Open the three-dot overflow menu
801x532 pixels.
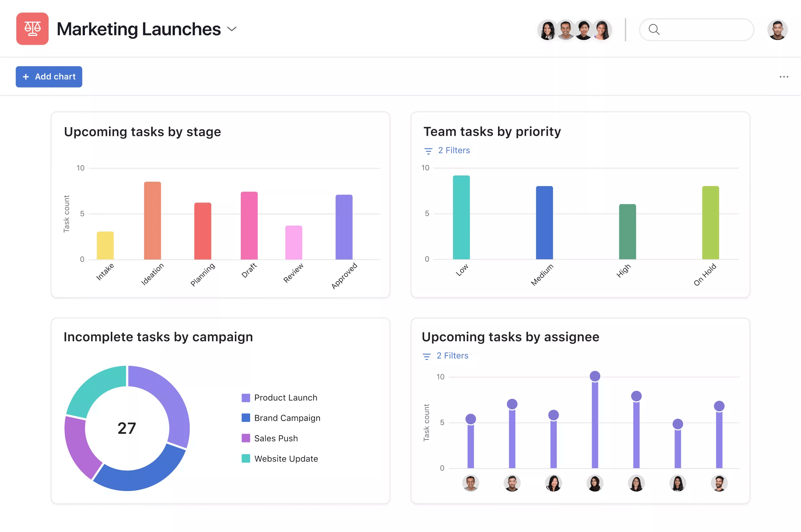point(784,77)
